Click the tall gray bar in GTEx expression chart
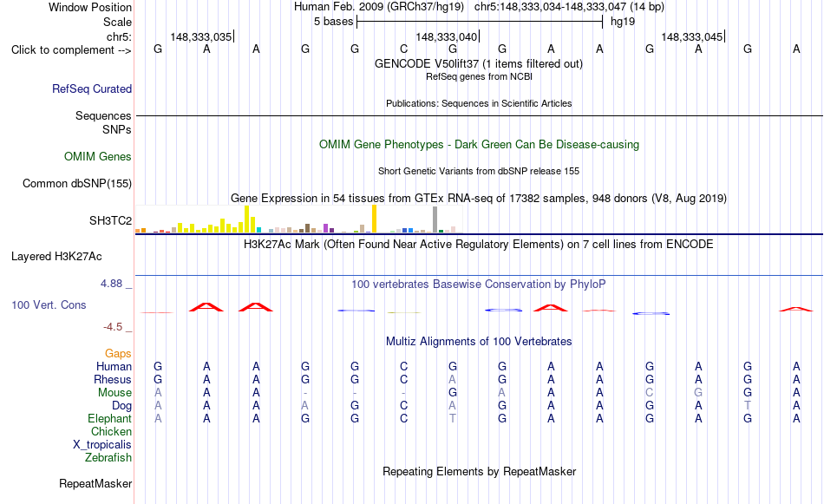Viewport: 824px width, 504px height. (x=435, y=219)
